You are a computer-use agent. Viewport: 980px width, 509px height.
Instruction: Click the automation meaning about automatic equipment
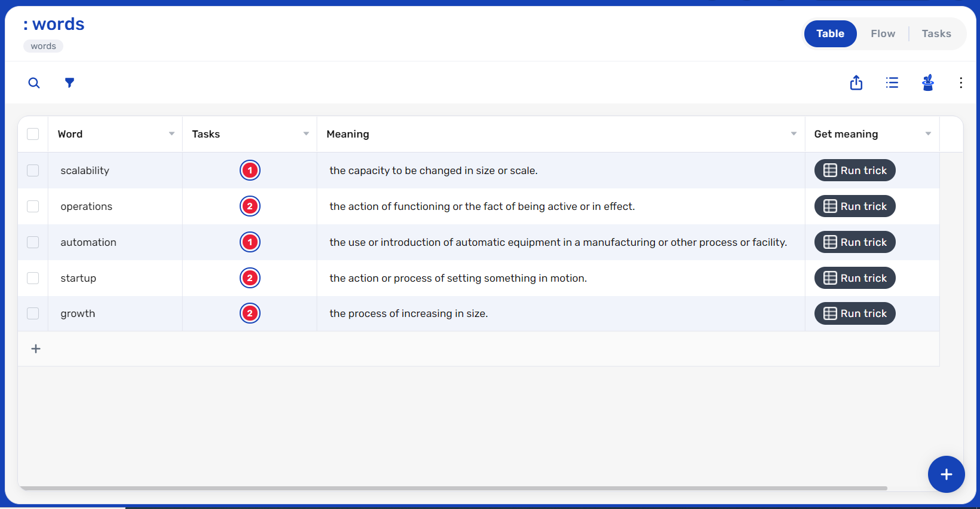click(x=558, y=242)
